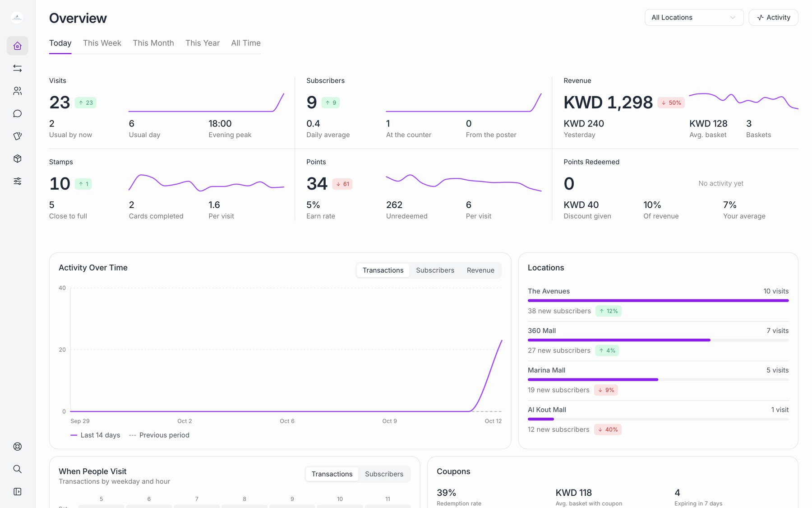This screenshot has width=812, height=508.
Task: Toggle sidebar with the panel collapse icon
Action: tap(17, 492)
